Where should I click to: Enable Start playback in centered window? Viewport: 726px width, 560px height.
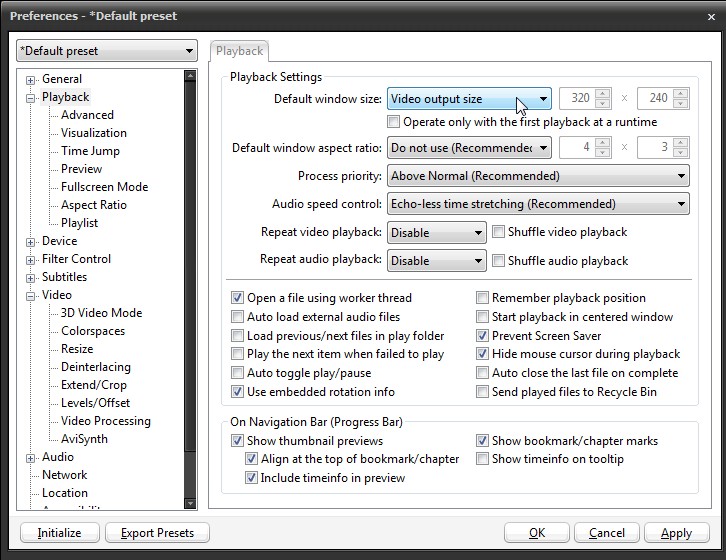[482, 317]
